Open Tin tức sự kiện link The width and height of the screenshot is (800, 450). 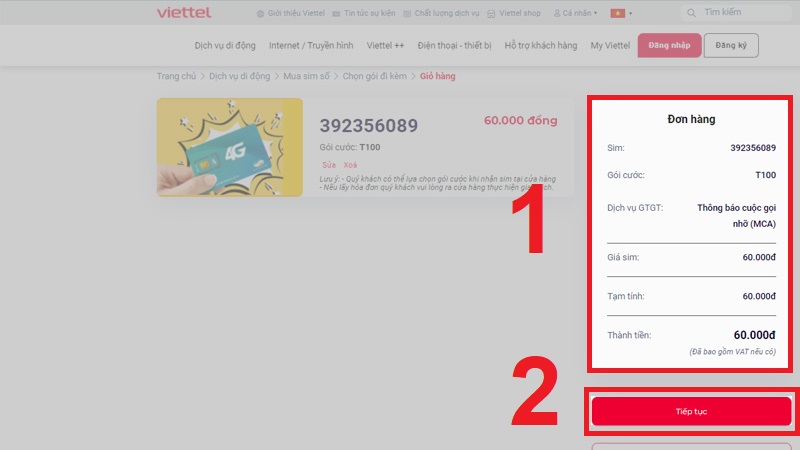(364, 13)
